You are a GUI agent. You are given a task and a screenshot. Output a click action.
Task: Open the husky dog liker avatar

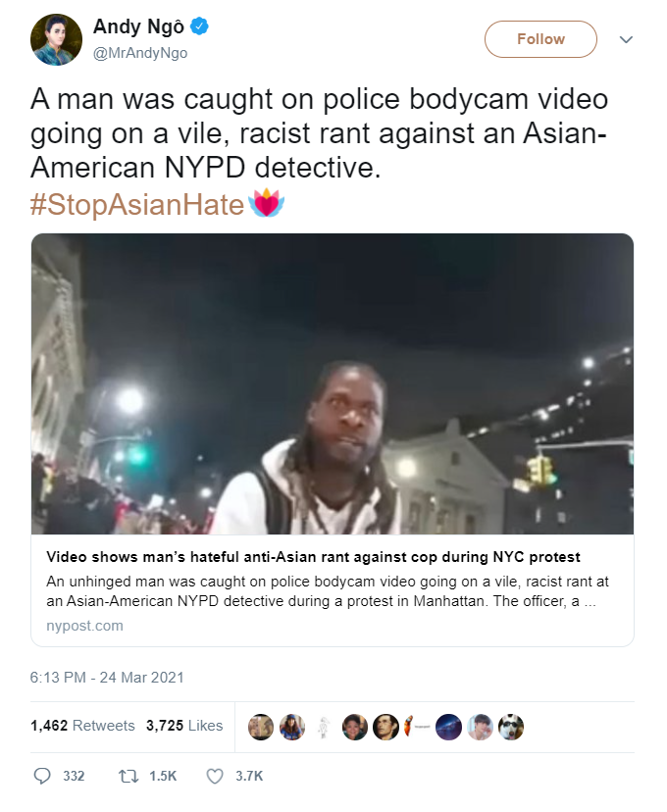[x=511, y=727]
